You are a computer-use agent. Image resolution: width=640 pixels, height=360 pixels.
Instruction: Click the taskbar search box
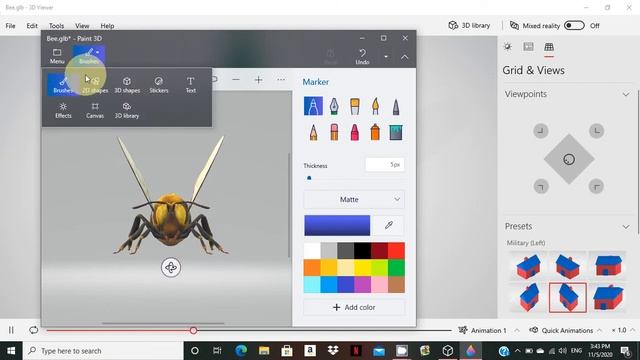(103, 351)
